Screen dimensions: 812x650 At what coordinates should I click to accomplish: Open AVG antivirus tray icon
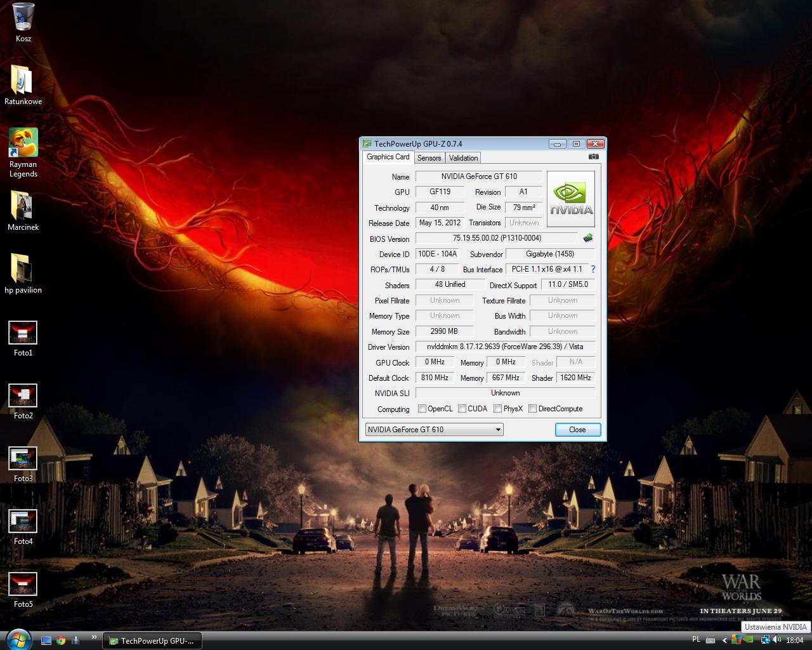pyautogui.click(x=736, y=640)
